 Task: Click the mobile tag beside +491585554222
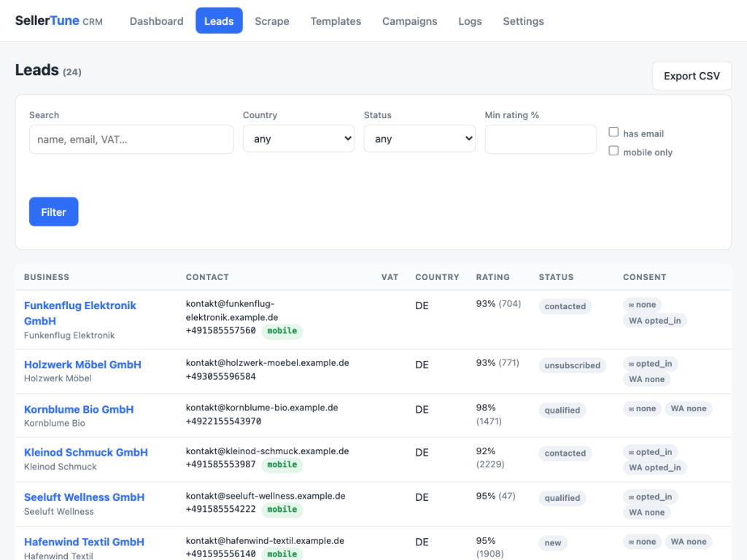click(282, 509)
